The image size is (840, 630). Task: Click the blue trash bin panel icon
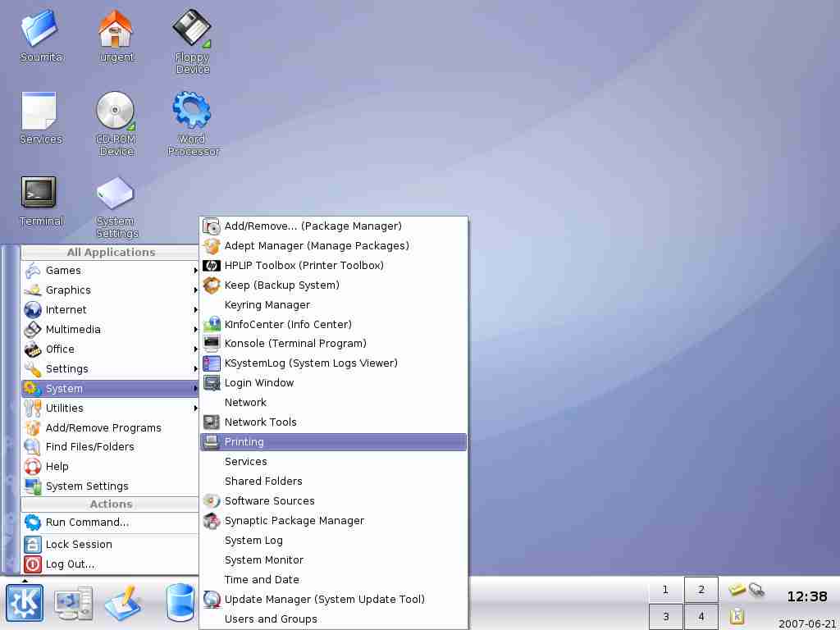click(180, 603)
